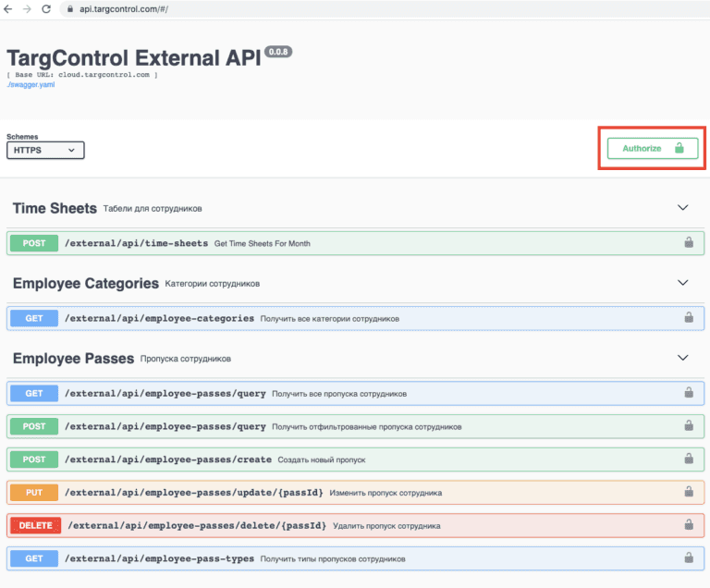
Task: Go forward with the browser forward arrow
Action: 27,9
